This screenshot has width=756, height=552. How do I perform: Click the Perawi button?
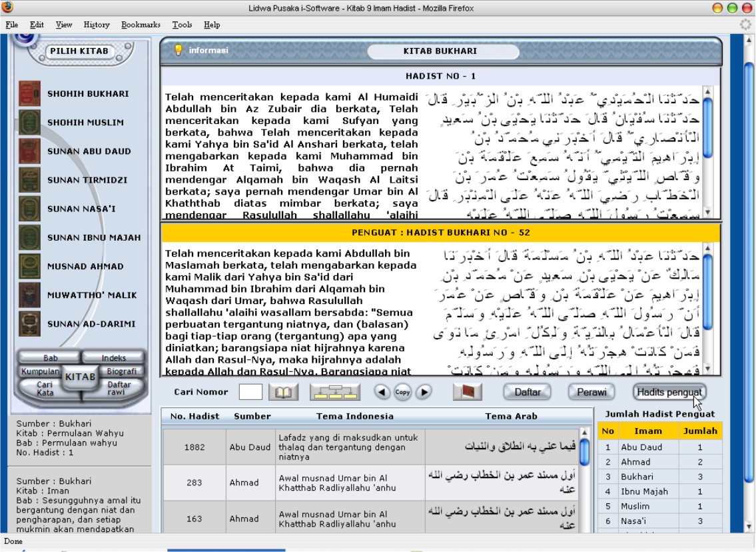[591, 392]
